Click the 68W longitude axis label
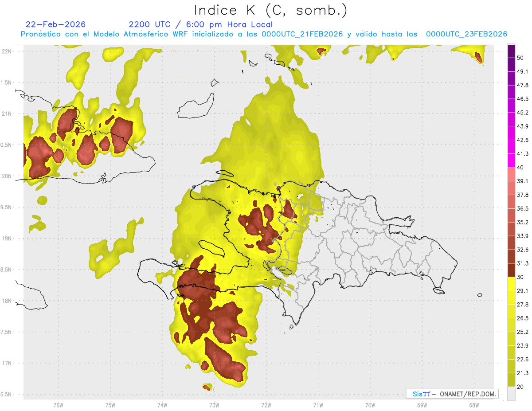This screenshot has width=532, height=411. (473, 404)
